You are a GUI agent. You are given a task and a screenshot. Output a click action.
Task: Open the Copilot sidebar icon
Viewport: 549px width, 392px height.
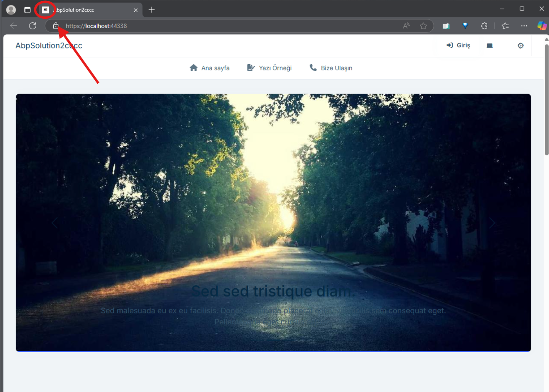542,26
